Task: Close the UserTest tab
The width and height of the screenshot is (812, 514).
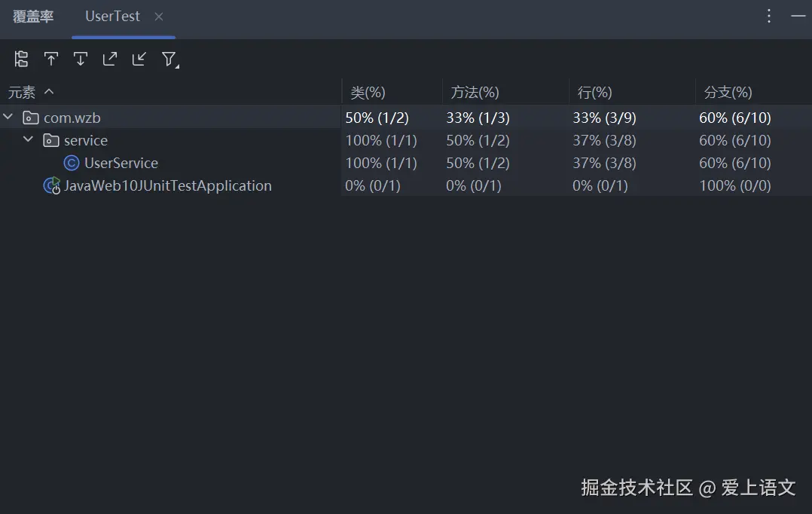Action: point(159,17)
